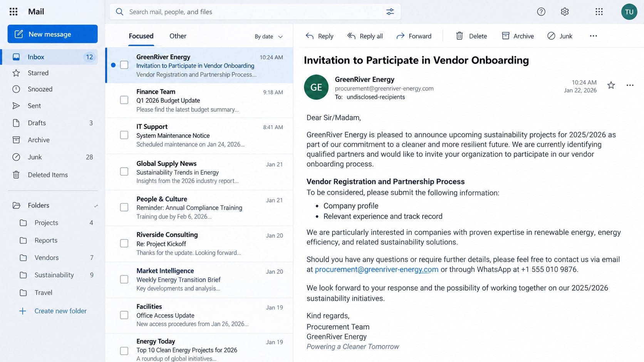The width and height of the screenshot is (644, 362).
Task: Open the Help question mark icon
Action: (x=541, y=12)
